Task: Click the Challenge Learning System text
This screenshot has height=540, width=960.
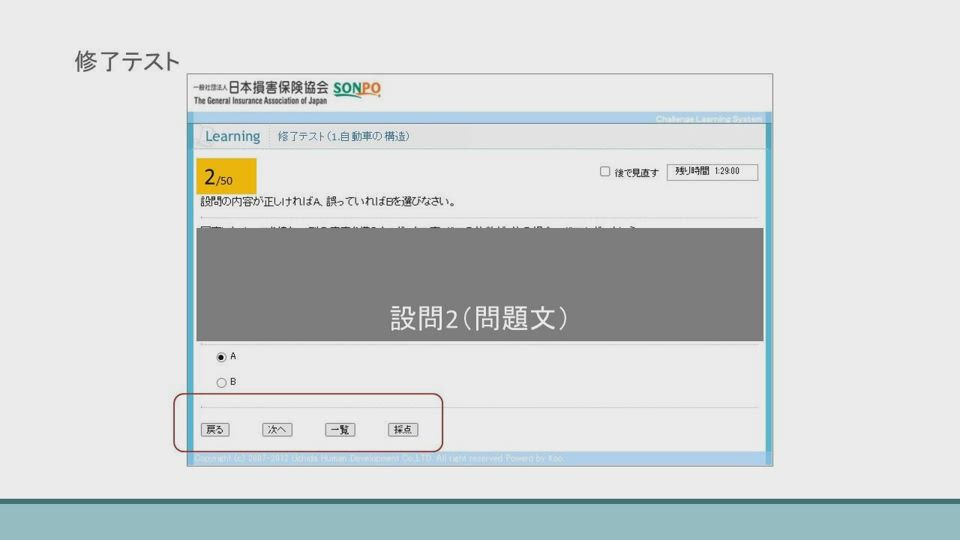Action: (708, 119)
